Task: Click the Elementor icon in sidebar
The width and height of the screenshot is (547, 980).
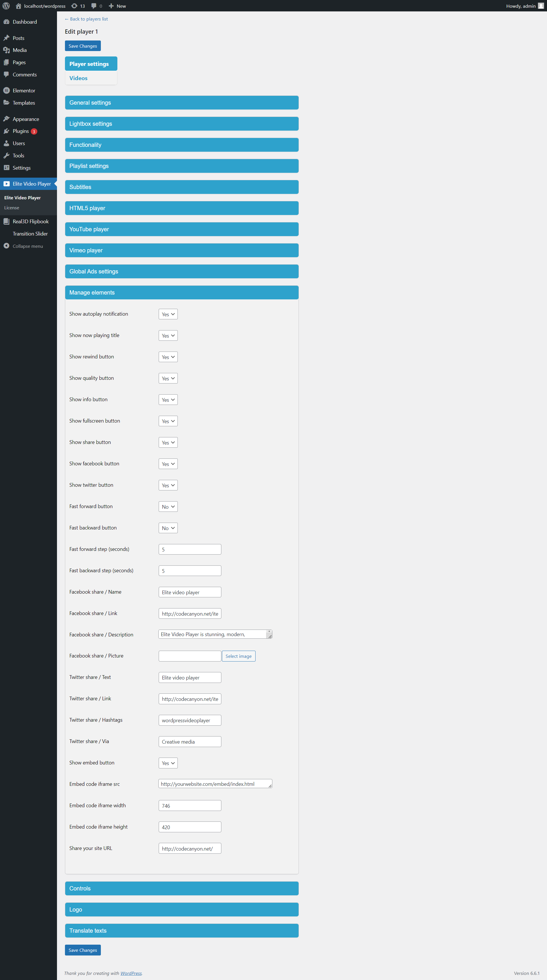Action: tap(7, 91)
